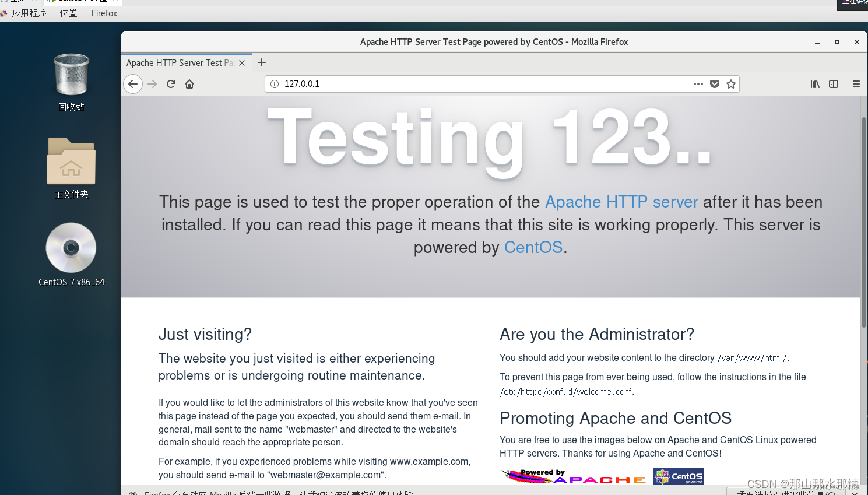Open the 应用程序 applications menu
868x495 pixels.
(x=29, y=13)
